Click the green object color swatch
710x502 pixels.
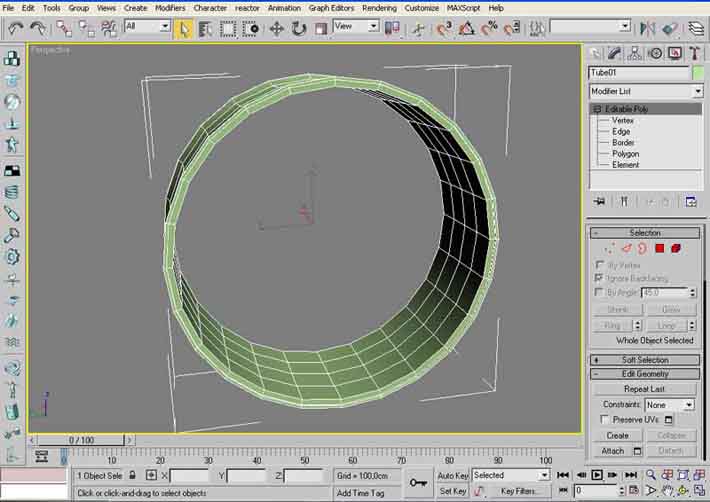697,72
